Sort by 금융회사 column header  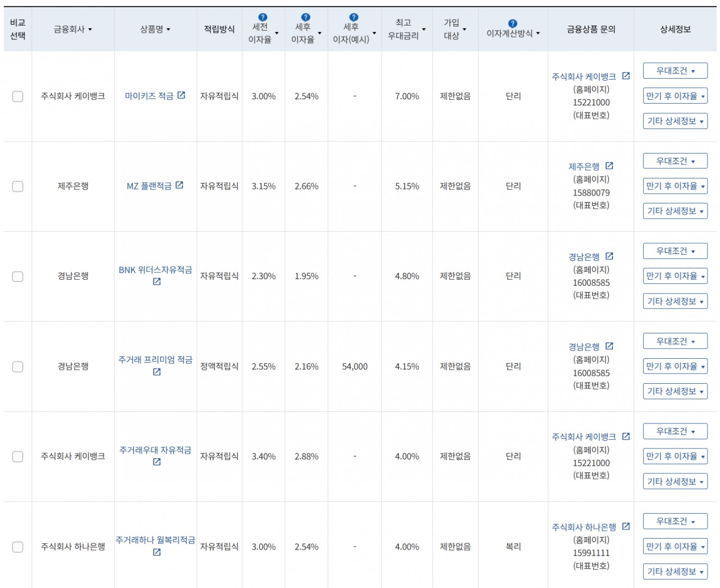point(73,29)
